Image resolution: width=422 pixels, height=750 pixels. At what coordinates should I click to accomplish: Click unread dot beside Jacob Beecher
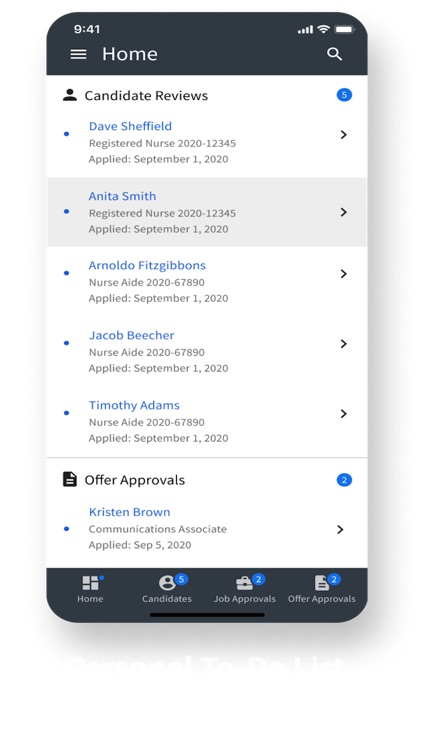67,343
